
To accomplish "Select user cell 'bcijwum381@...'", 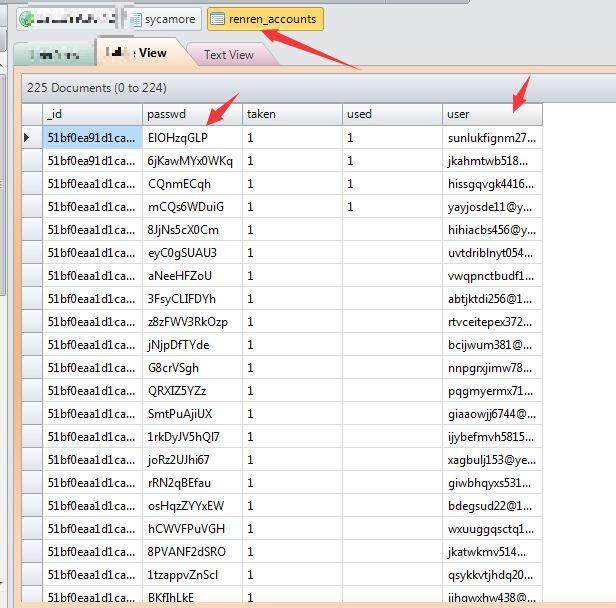I will pos(492,344).
